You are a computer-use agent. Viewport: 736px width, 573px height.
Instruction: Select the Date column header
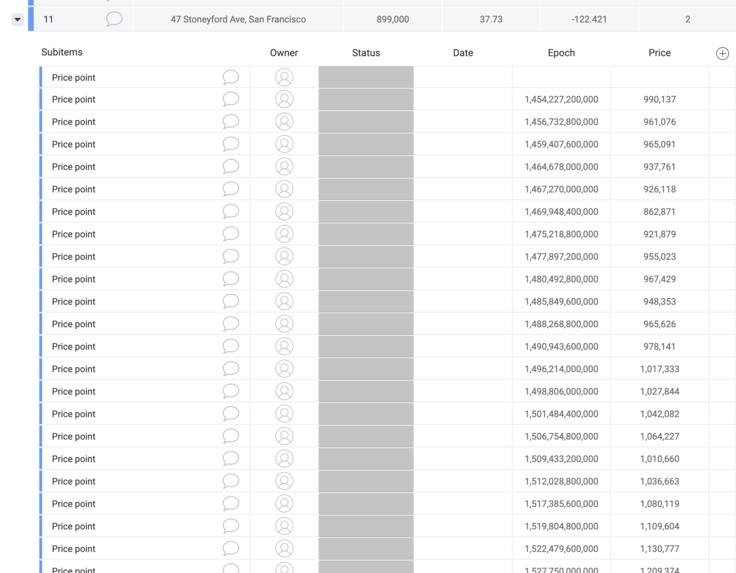pos(463,53)
